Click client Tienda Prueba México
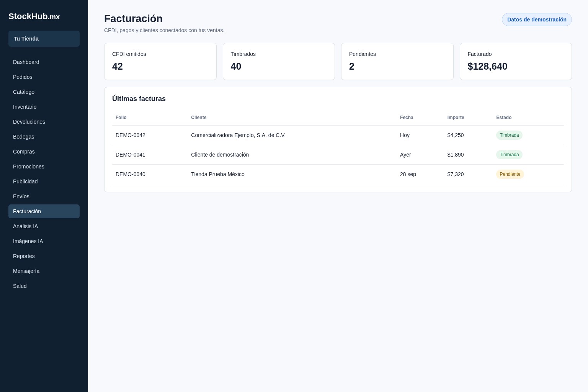 (x=218, y=174)
